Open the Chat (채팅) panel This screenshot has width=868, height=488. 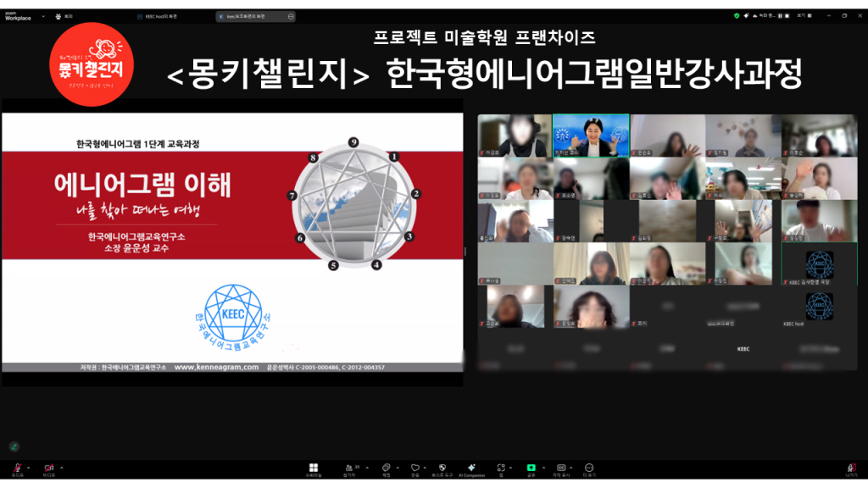(x=387, y=469)
